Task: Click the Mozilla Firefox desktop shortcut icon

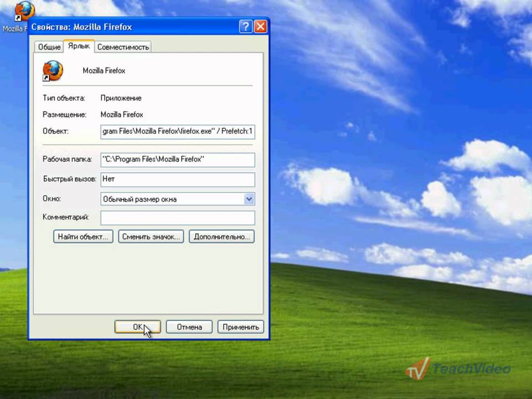Action: coord(24,11)
